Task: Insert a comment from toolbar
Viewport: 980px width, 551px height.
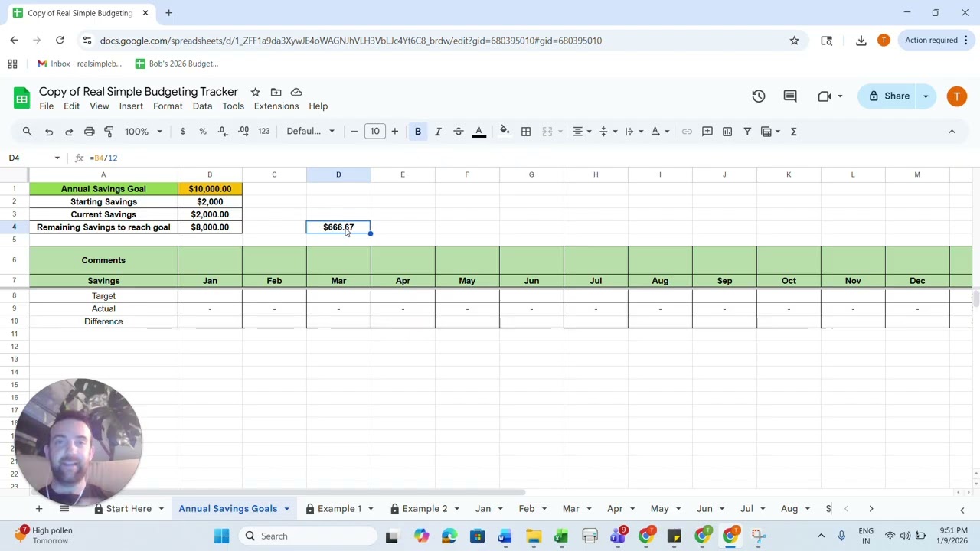Action: pos(707,132)
